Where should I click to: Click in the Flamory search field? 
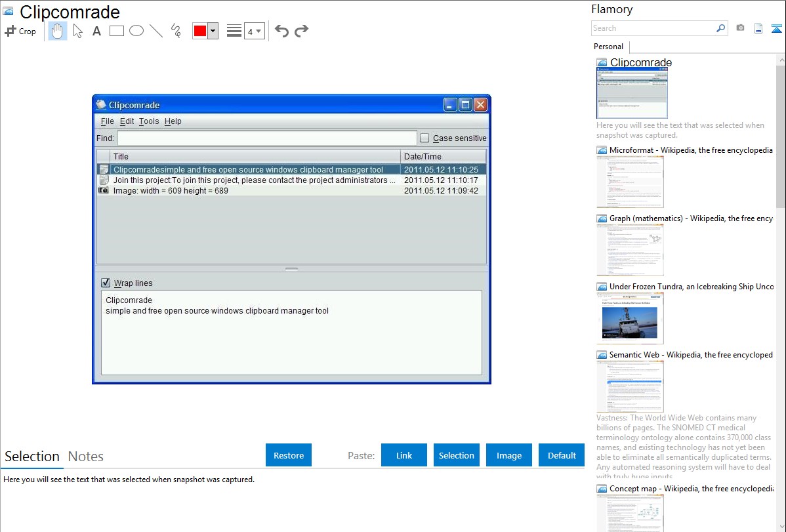tap(653, 28)
